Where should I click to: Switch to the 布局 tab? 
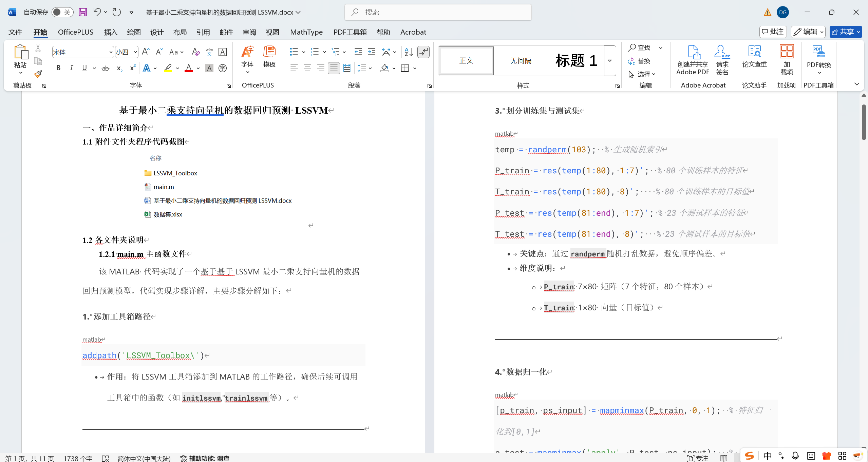180,32
